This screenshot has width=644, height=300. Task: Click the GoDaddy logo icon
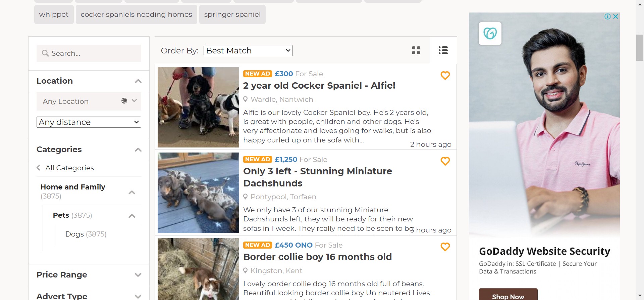tap(490, 34)
